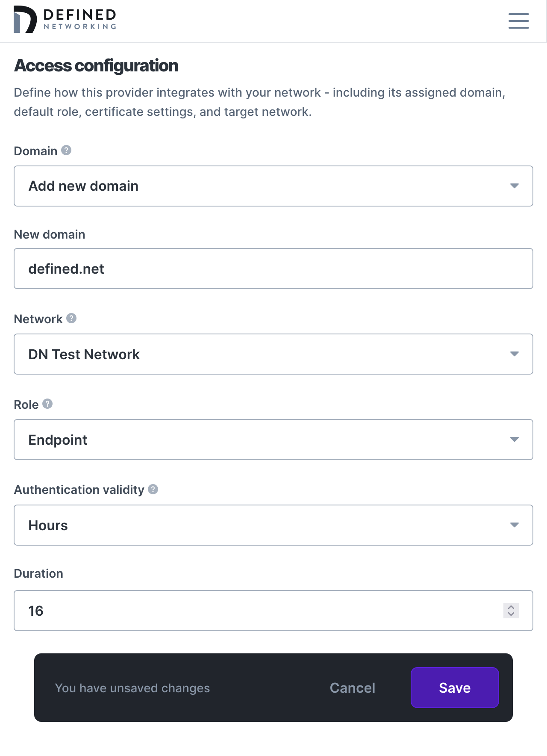Select the defined.net domain text

click(x=66, y=269)
